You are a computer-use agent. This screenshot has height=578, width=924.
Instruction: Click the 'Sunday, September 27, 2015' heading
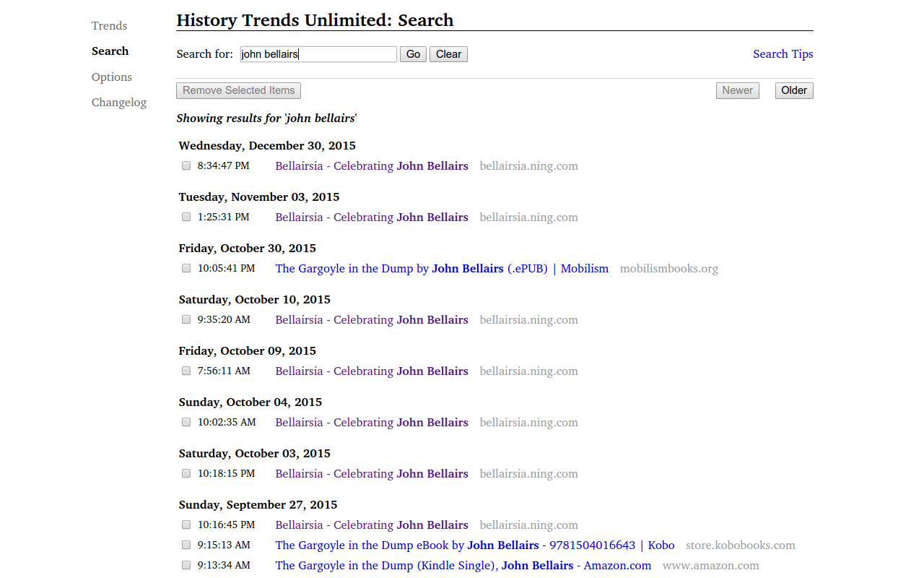(x=258, y=505)
